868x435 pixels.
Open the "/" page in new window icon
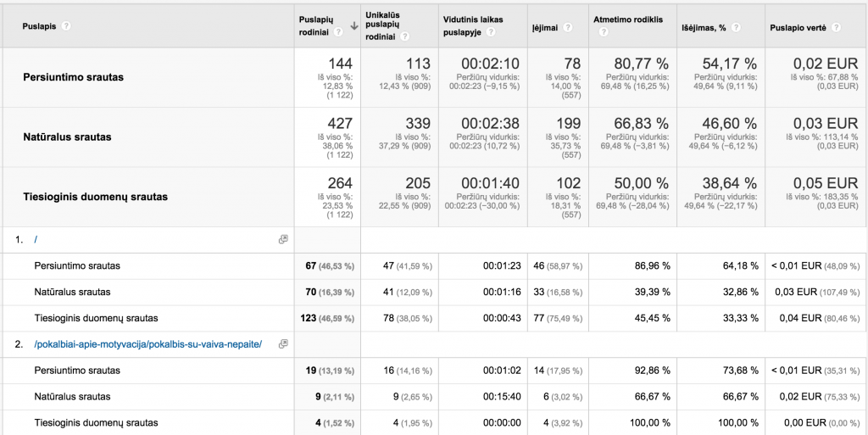[x=283, y=239]
